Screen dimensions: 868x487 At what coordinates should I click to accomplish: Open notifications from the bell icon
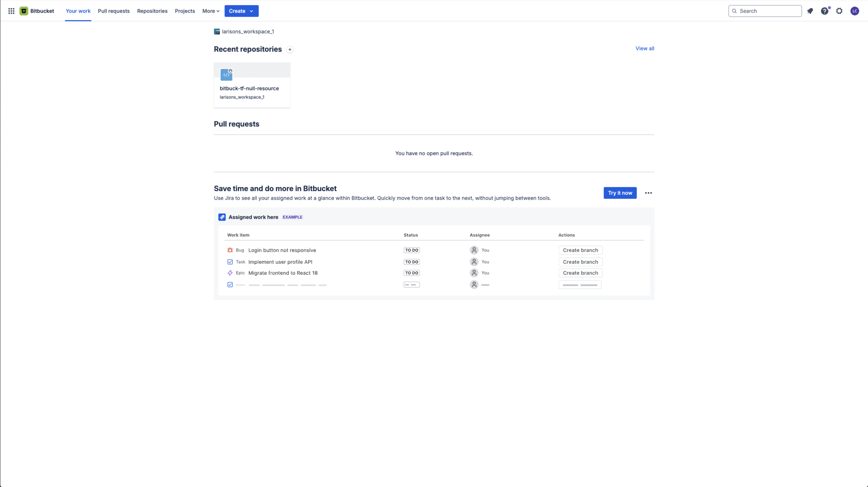[x=810, y=11]
